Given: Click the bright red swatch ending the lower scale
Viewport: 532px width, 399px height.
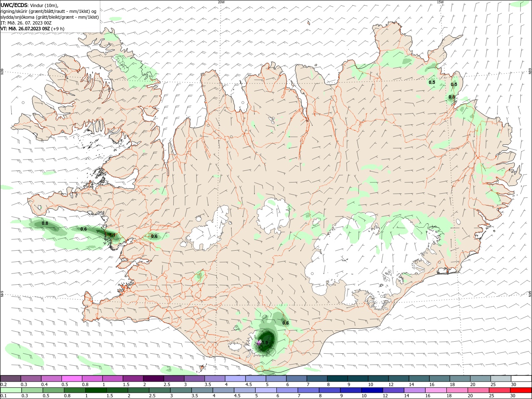Looking at the screenshot, I should coord(521,390).
